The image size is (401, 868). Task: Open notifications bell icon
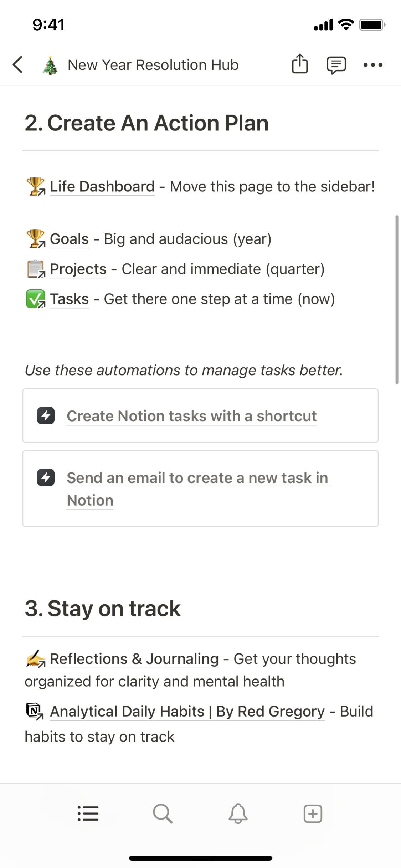click(x=238, y=813)
